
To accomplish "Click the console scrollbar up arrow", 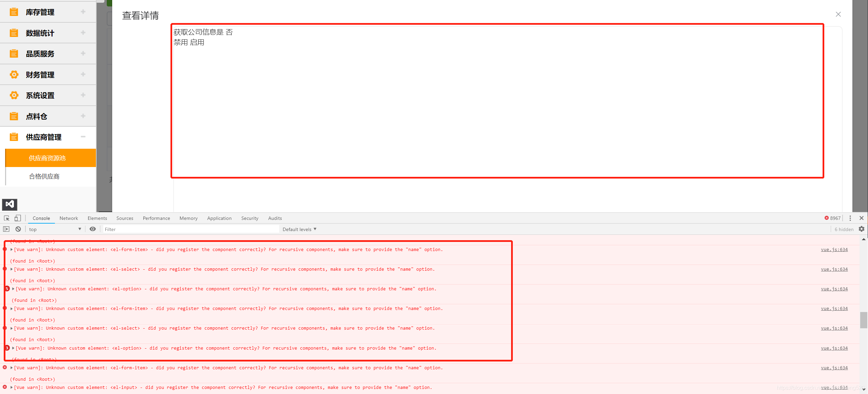I will (864, 239).
